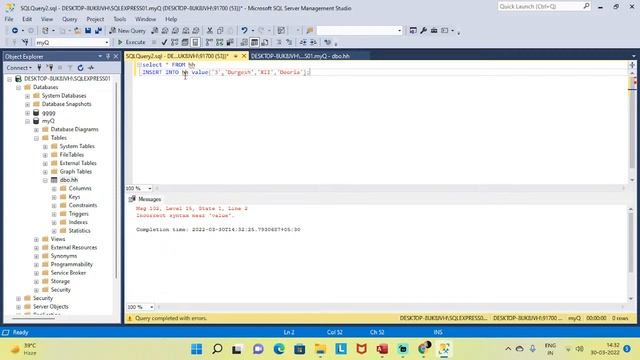Click the Comment out selected lines icon
The width and height of the screenshot is (640, 360).
pyautogui.click(x=279, y=42)
